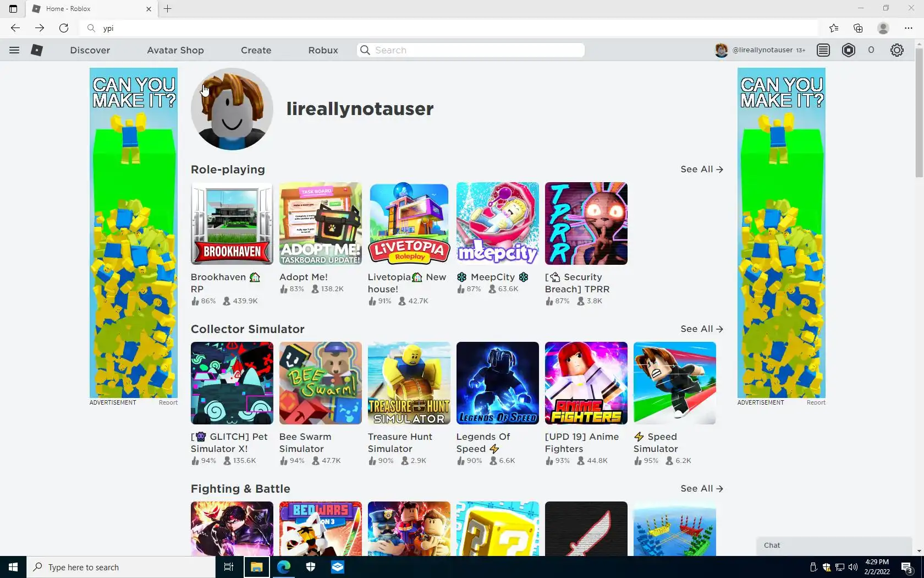Open the Security Breach TPRR thumbnail
Screen dimensions: 924x578
coord(586,223)
